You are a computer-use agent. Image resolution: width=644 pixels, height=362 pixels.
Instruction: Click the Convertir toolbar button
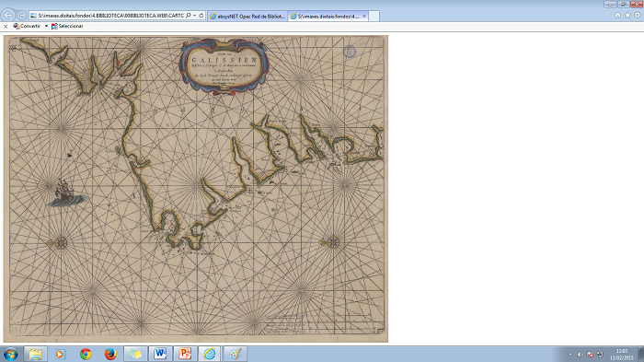click(27, 26)
